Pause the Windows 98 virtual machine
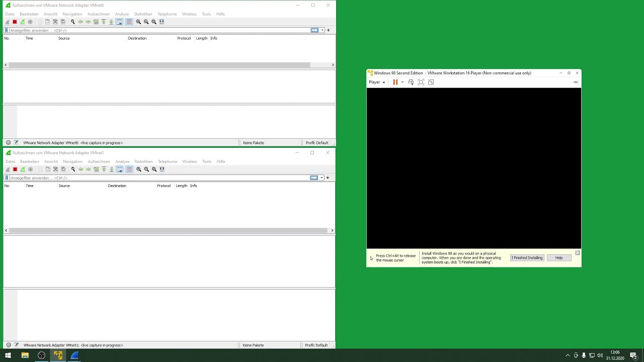This screenshot has width=644, height=362. pos(395,82)
